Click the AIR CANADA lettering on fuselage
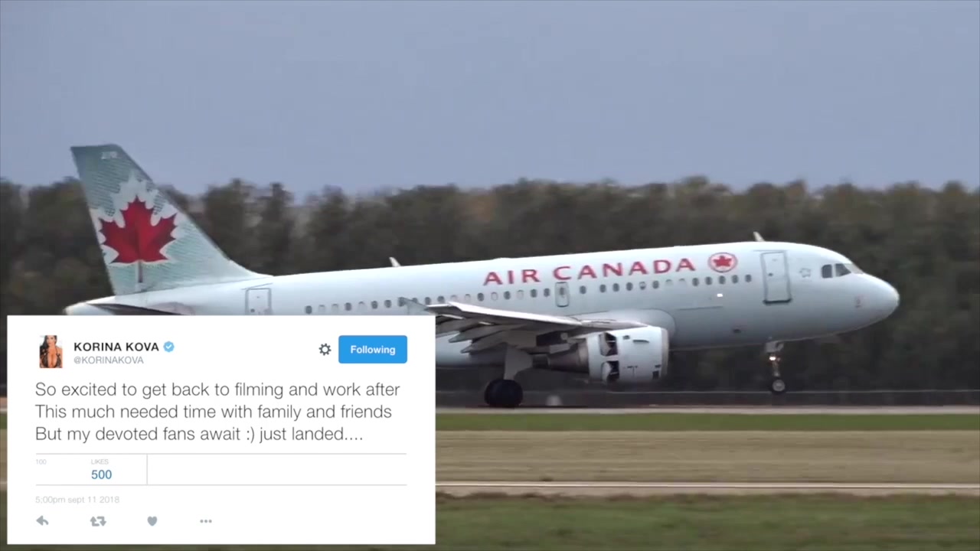Viewport: 980px width, 551px height. click(589, 271)
